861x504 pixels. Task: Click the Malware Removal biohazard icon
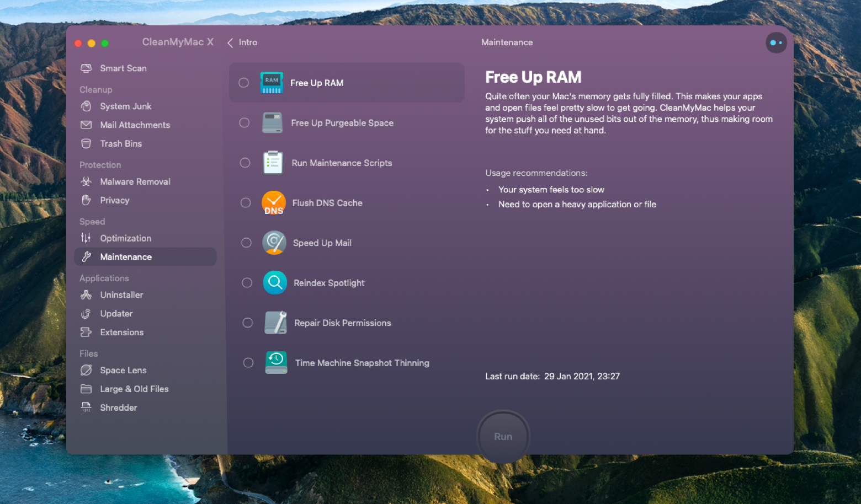point(86,181)
